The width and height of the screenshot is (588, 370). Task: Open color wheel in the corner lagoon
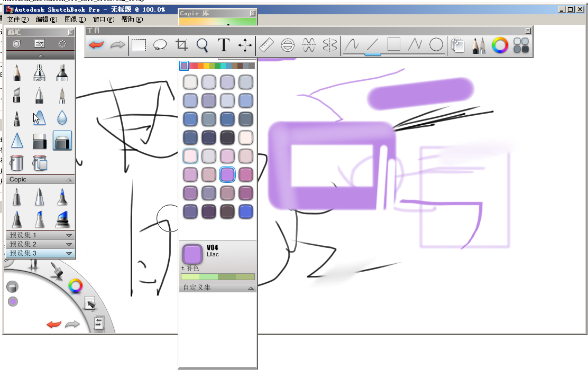pyautogui.click(x=76, y=286)
